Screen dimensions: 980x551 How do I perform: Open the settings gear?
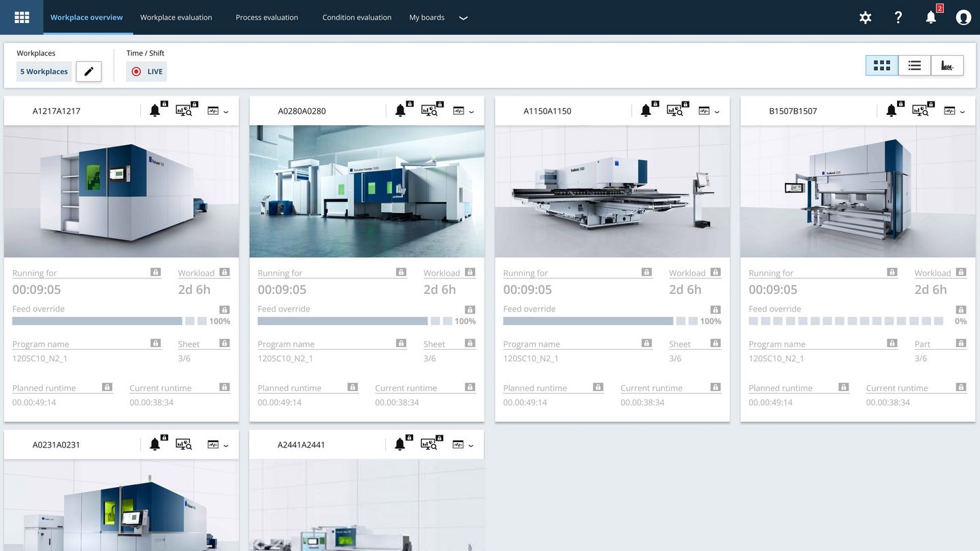(x=865, y=18)
